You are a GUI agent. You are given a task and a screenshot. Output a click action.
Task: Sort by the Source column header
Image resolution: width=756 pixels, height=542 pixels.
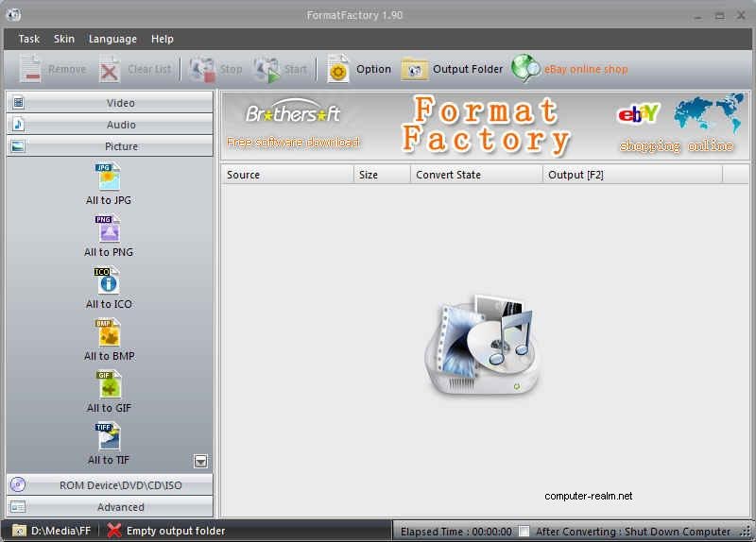288,175
